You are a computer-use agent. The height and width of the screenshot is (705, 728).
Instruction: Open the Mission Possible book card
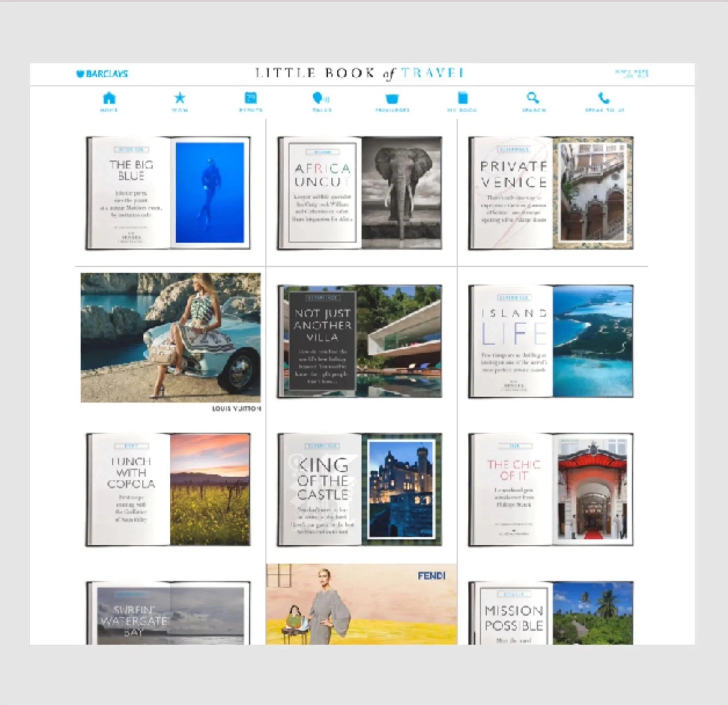[x=551, y=613]
